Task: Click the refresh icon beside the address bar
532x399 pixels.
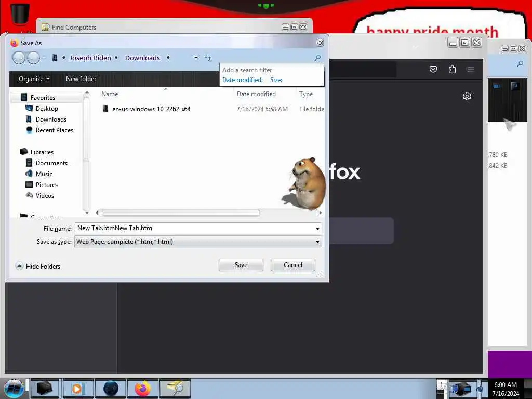Action: pyautogui.click(x=208, y=58)
